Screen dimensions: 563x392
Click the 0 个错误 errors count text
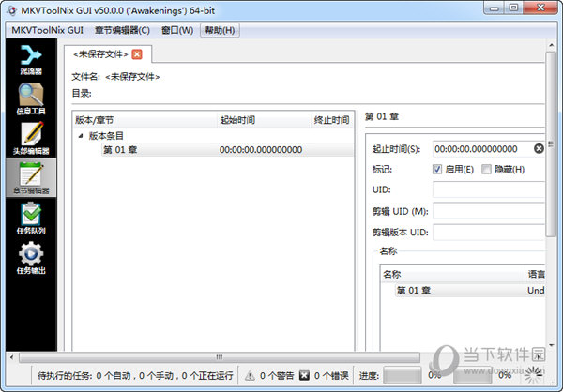(331, 376)
